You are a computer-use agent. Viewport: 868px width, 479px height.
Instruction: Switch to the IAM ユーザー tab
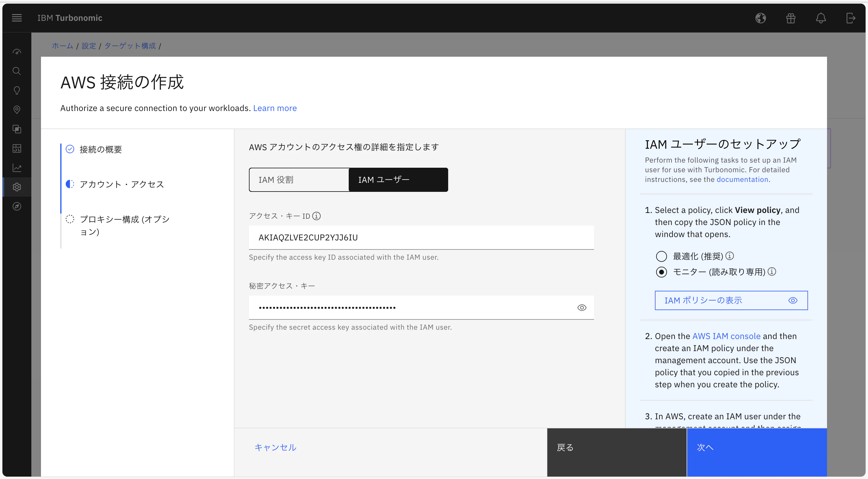398,180
